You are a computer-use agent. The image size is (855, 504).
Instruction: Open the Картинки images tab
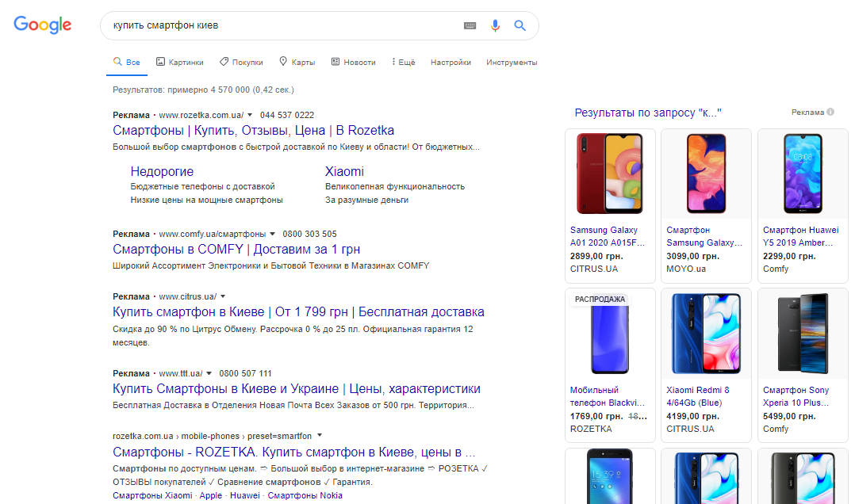[180, 62]
